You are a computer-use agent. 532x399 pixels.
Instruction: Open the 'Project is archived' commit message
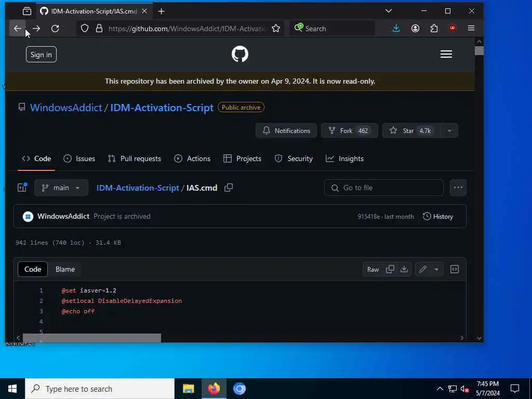pyautogui.click(x=122, y=217)
